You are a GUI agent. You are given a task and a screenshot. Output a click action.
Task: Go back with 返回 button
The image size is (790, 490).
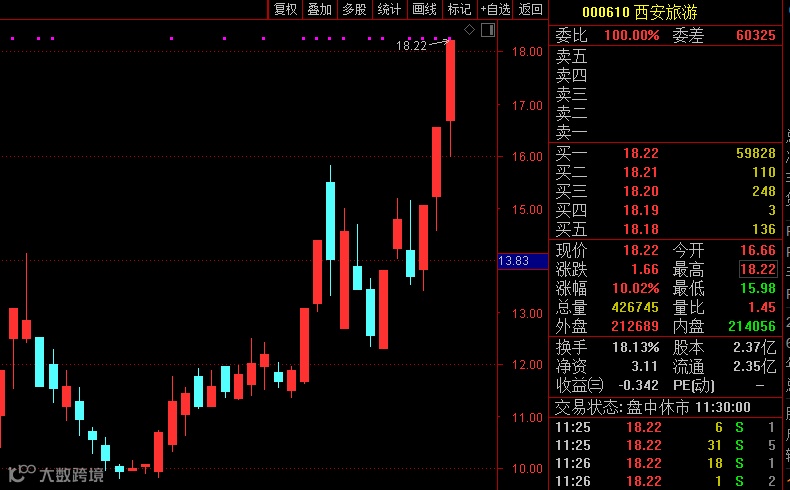click(531, 9)
